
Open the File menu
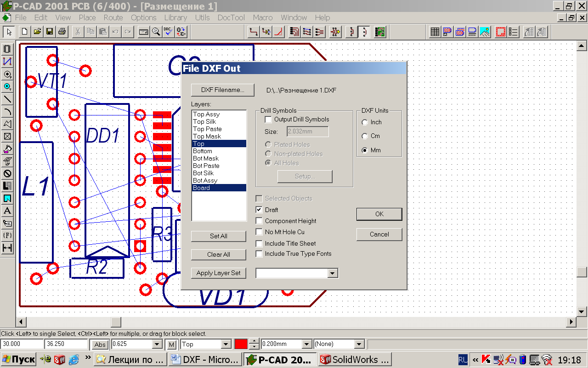pos(21,17)
